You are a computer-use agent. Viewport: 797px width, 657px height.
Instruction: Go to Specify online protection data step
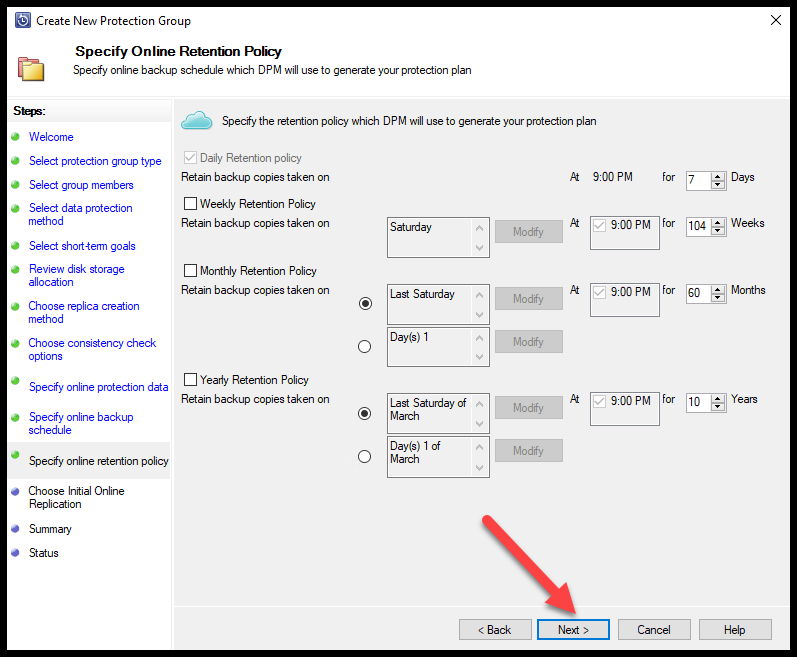click(x=98, y=387)
